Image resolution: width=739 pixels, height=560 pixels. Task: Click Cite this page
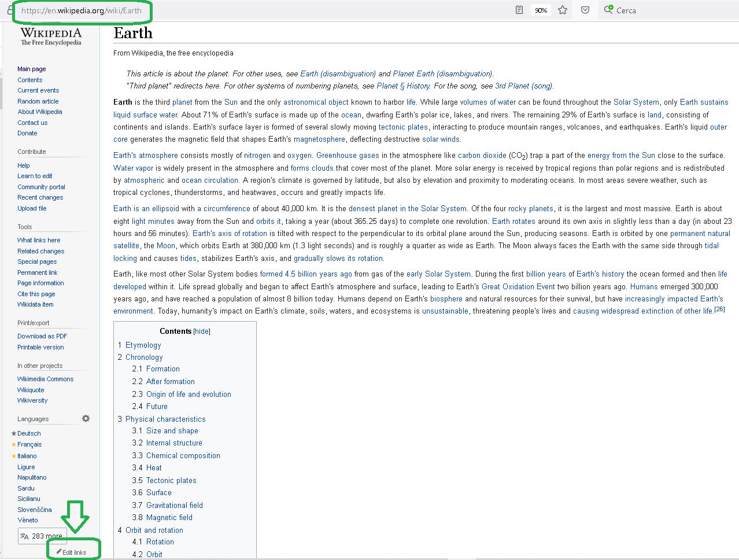[36, 294]
